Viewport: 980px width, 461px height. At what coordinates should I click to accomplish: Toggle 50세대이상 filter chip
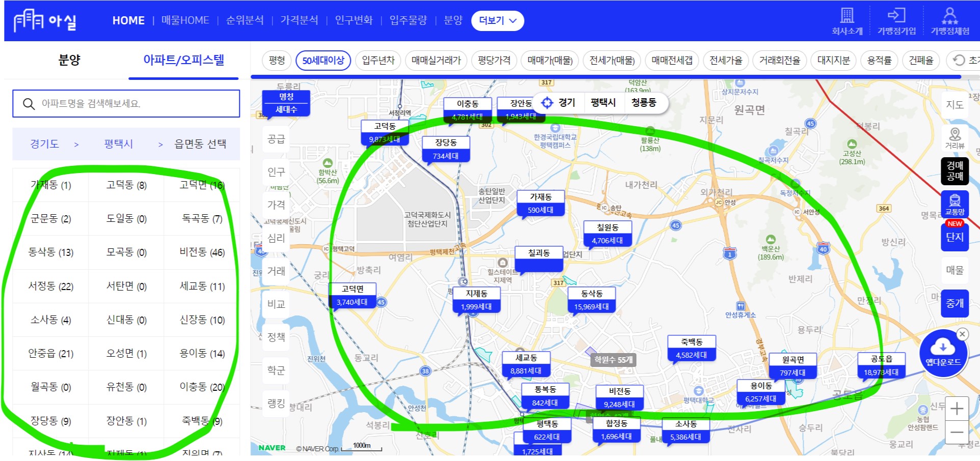[x=323, y=61]
